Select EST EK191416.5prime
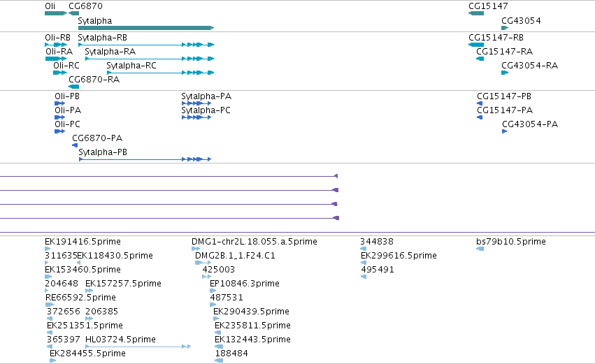595x364 pixels. [48, 249]
